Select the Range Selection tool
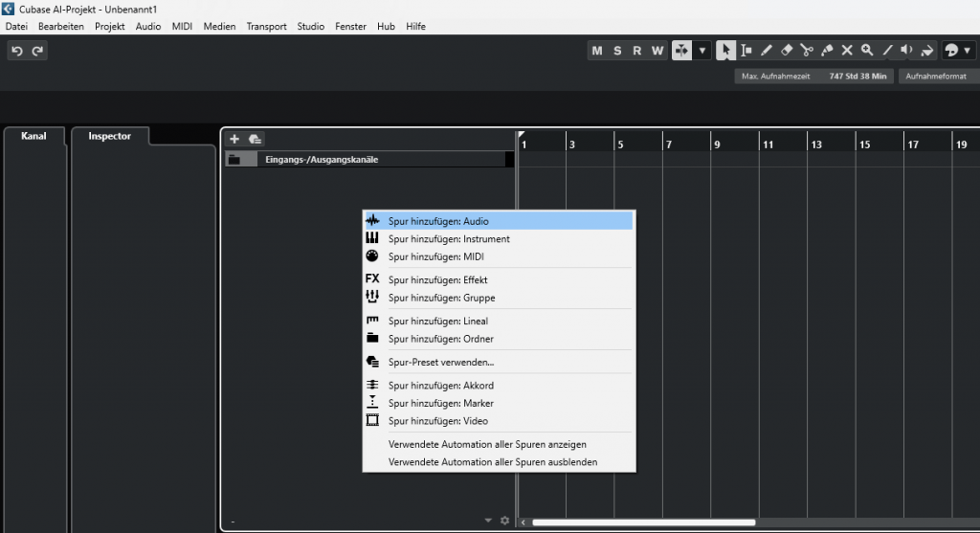This screenshot has width=980, height=533. (746, 51)
